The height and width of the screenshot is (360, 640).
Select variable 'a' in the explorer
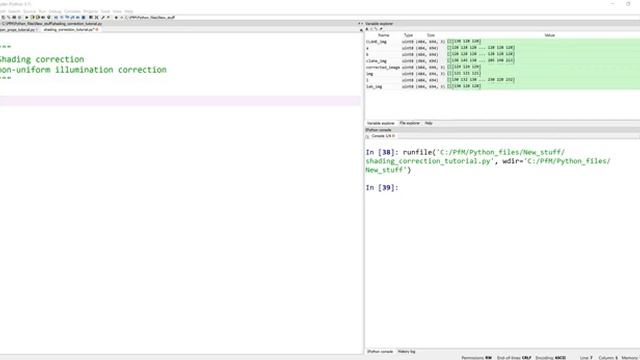click(x=502, y=48)
